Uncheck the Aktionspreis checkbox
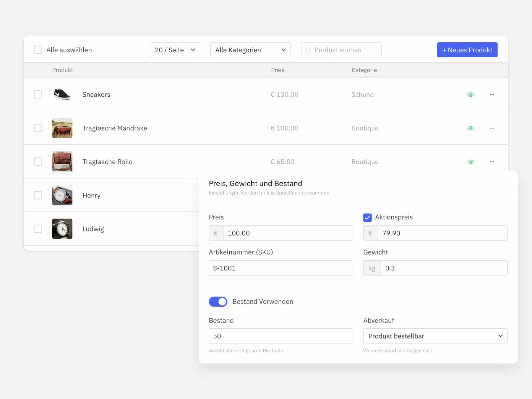532x399 pixels. 367,218
